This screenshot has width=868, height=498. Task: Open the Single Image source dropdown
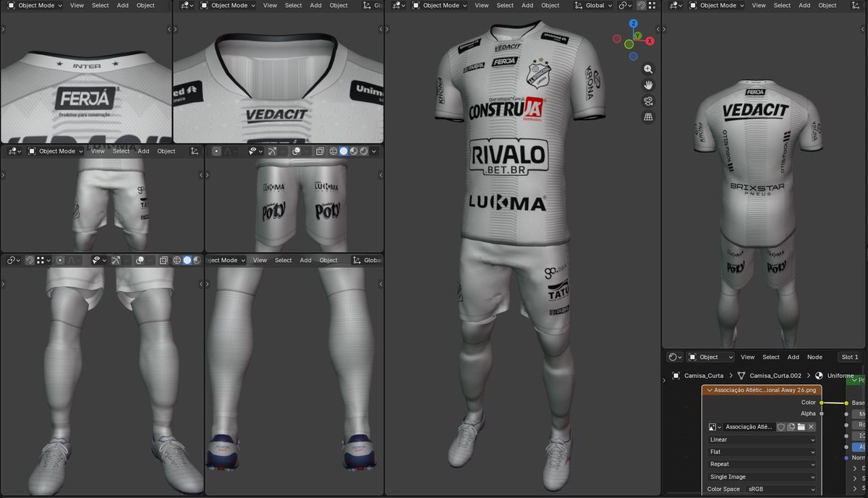(762, 477)
